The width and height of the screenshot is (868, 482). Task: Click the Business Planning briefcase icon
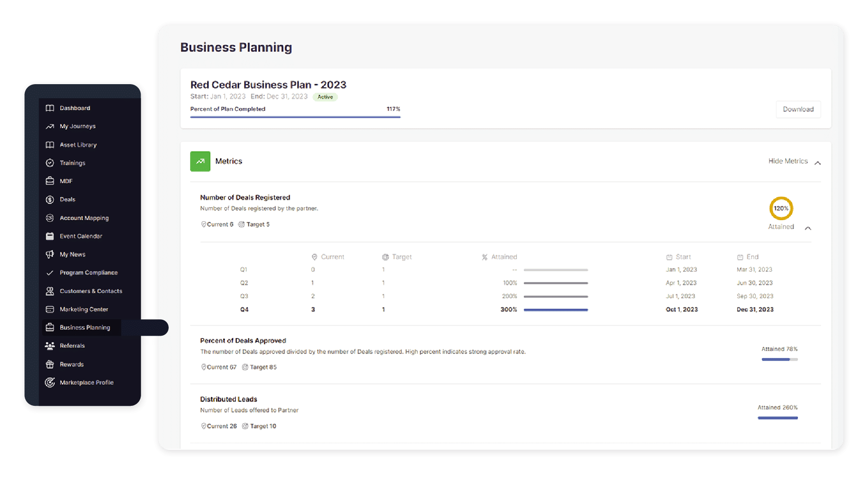[50, 327]
